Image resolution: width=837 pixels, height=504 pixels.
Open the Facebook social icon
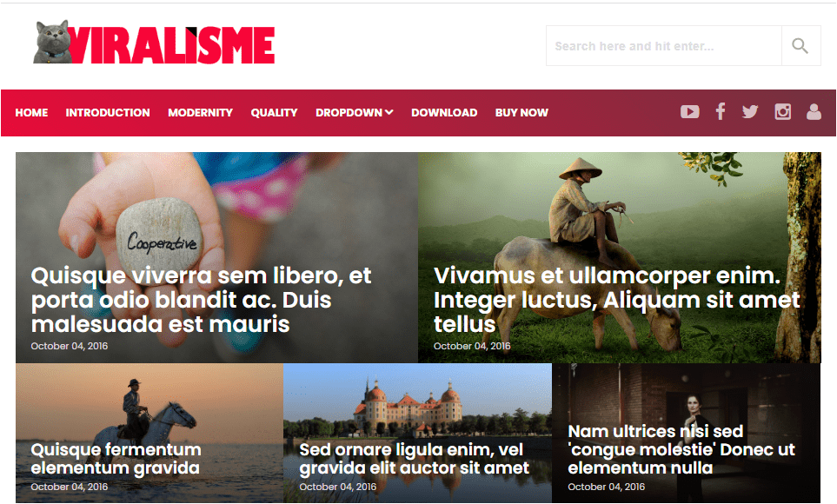pos(720,112)
